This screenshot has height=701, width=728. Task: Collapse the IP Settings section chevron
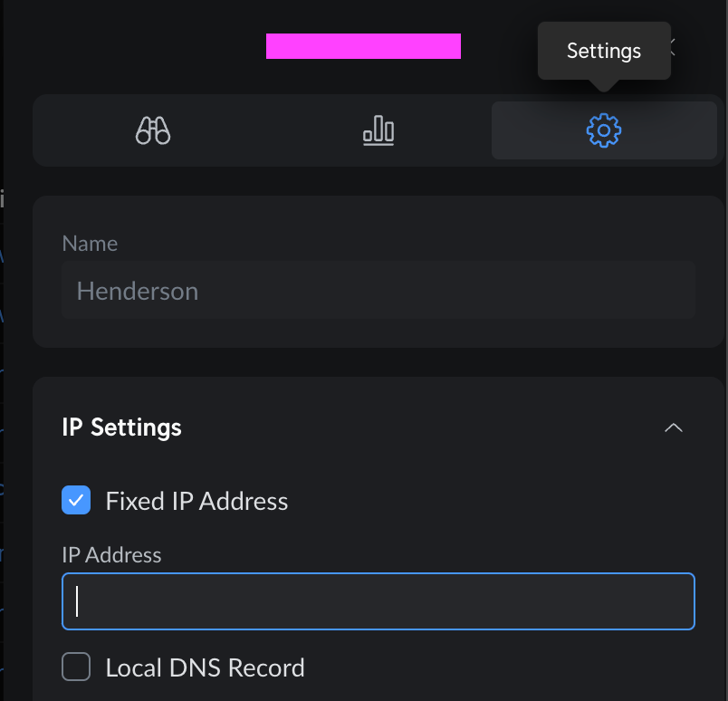click(x=674, y=427)
